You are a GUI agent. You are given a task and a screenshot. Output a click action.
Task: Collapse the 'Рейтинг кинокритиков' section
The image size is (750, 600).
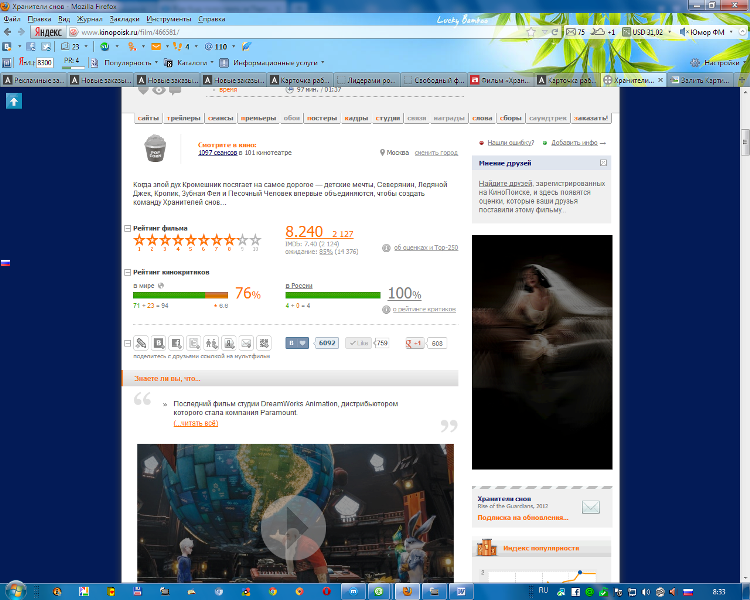[x=128, y=272]
